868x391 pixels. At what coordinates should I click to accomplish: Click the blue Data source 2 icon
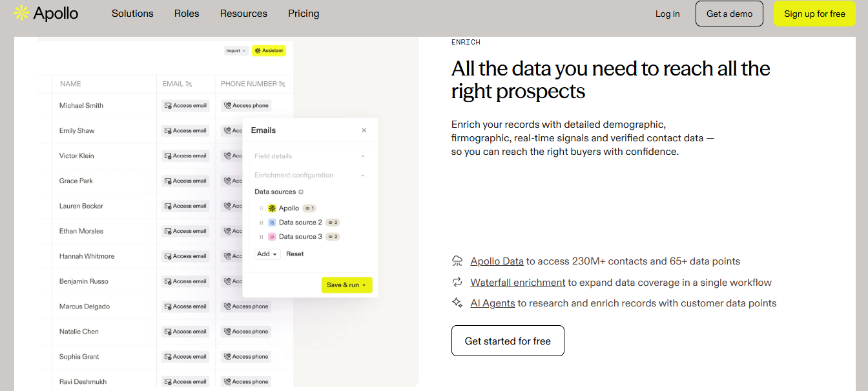point(272,223)
